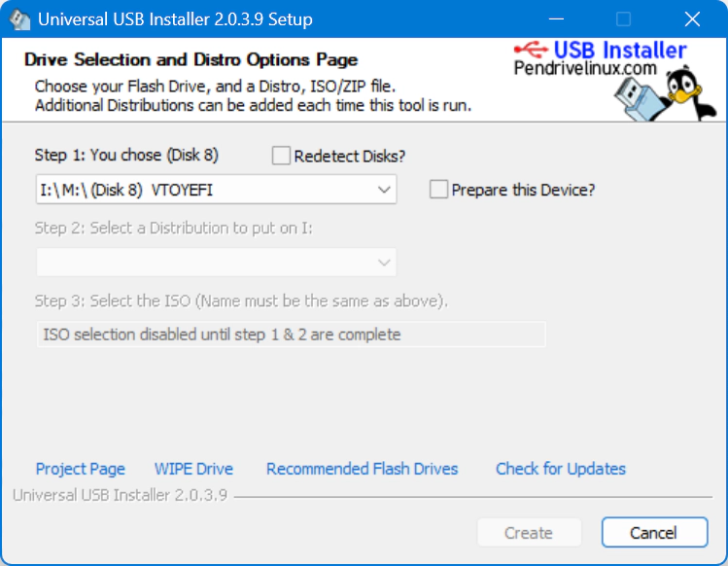Click the penguin with flash drive image
728x566 pixels.
665,95
